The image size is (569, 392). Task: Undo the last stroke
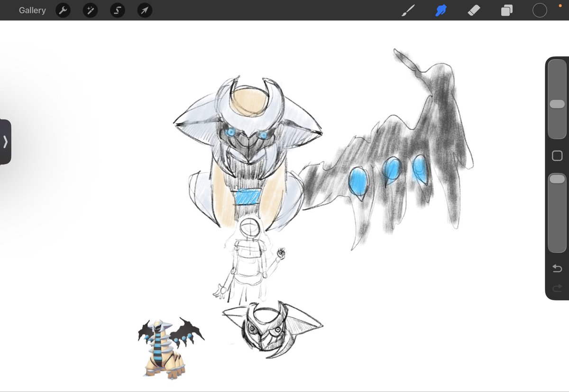[x=557, y=269]
